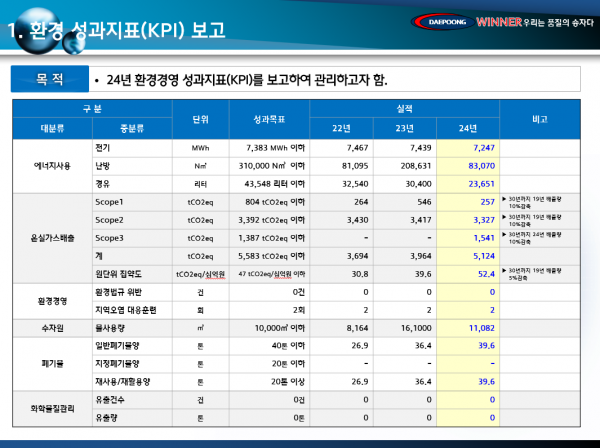The height and width of the screenshot is (448, 600).
Task: Click the '22년' column header
Action: point(341,129)
